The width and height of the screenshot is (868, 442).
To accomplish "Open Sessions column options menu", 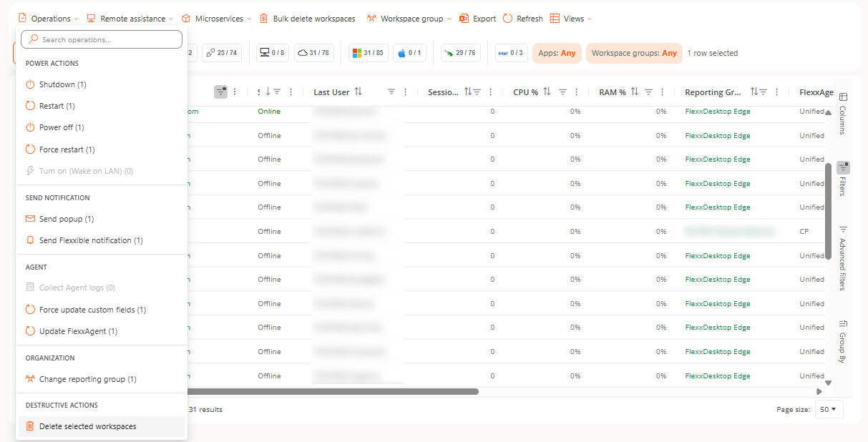I will click(491, 92).
